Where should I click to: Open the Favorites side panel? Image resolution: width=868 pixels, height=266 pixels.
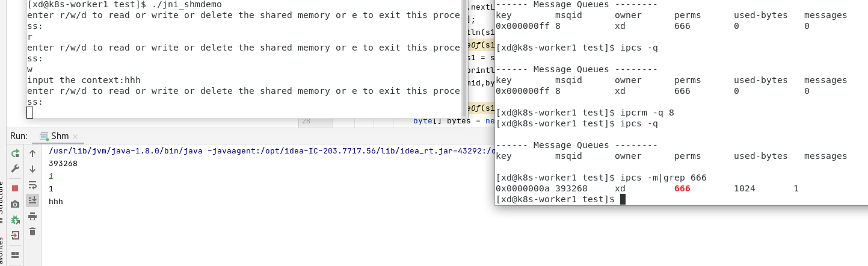tap(2, 252)
